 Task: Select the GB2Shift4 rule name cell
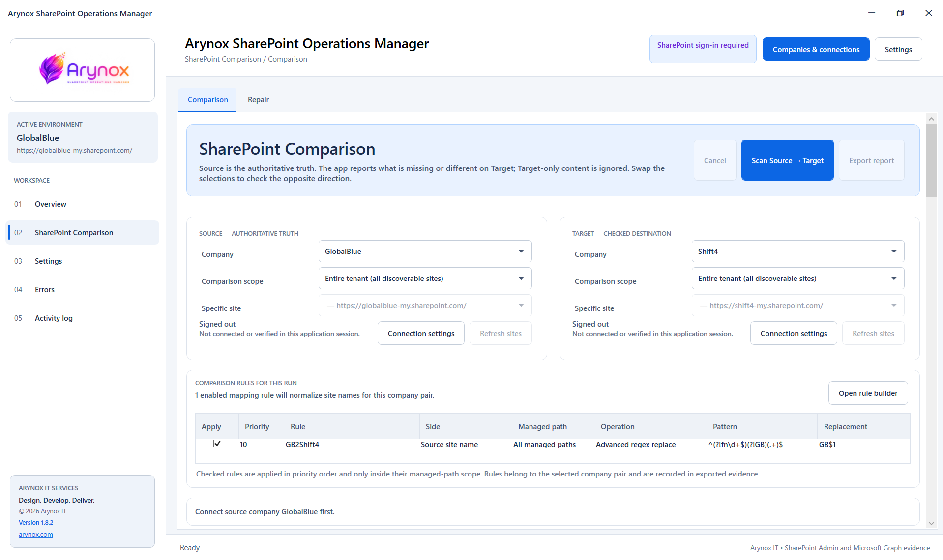click(302, 445)
